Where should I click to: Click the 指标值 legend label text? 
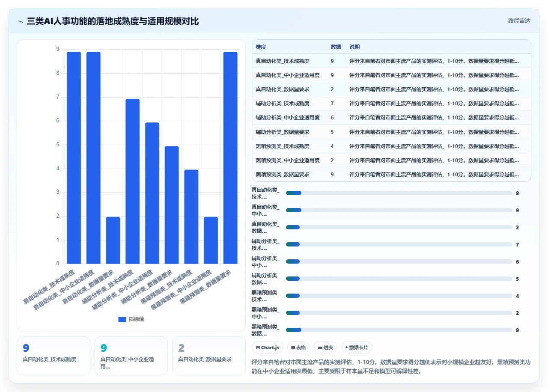click(x=136, y=319)
